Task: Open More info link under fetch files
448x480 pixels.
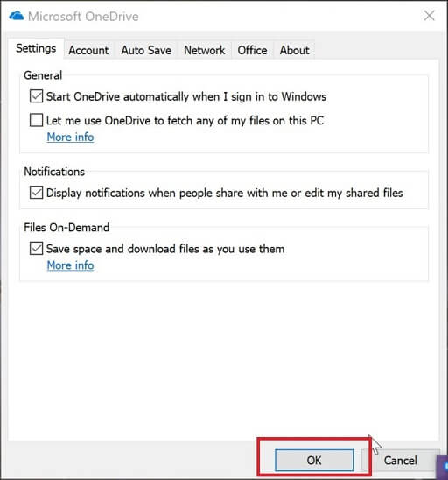Action: click(x=70, y=138)
